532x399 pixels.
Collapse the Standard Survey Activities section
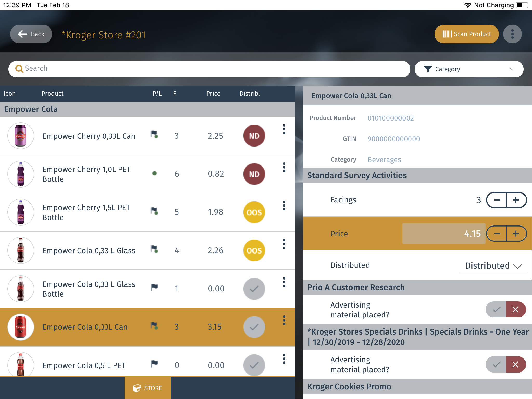pyautogui.click(x=417, y=175)
